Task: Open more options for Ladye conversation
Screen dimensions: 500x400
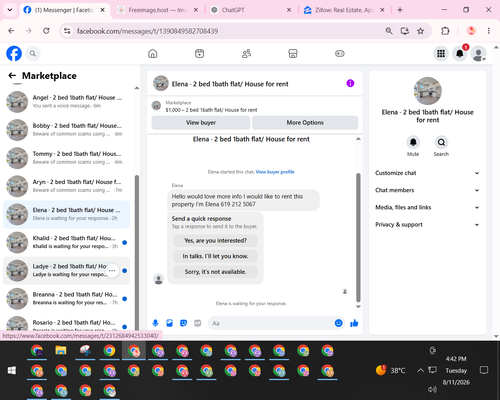Action: (x=112, y=271)
